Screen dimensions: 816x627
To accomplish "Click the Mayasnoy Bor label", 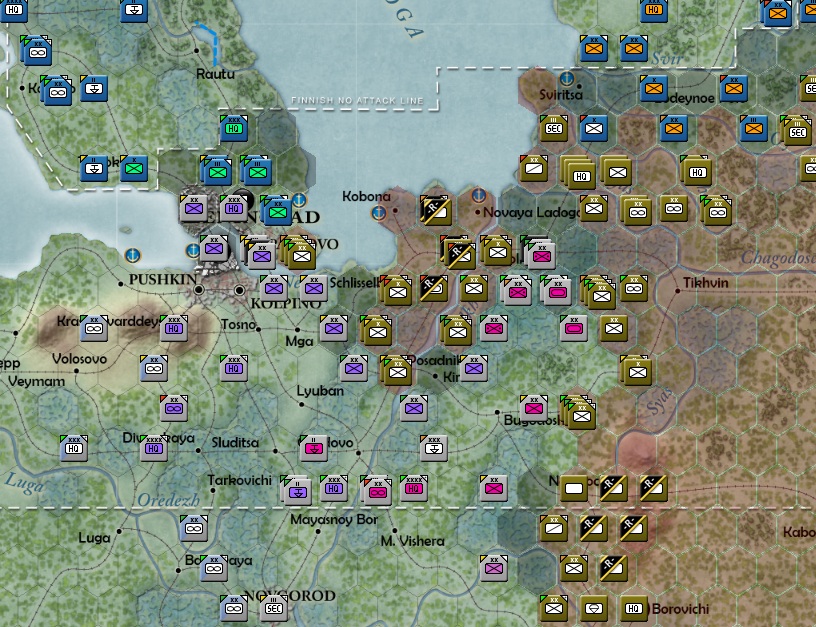I will coord(334,519).
